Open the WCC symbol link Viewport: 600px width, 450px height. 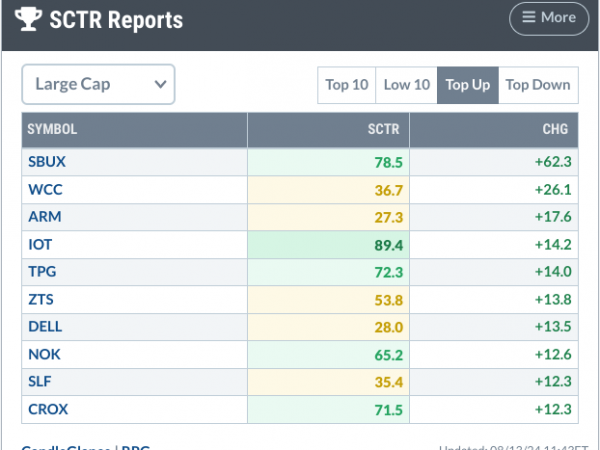45,189
